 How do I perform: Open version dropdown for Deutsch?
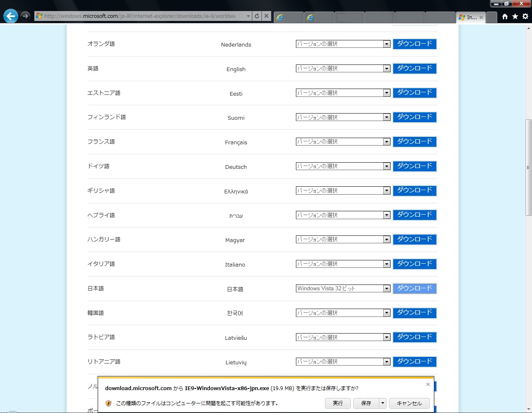(343, 166)
